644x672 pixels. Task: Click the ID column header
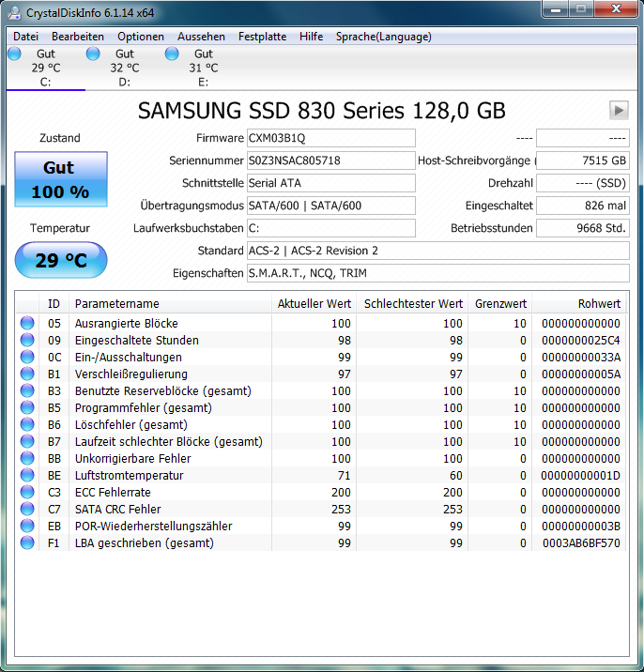pos(54,304)
